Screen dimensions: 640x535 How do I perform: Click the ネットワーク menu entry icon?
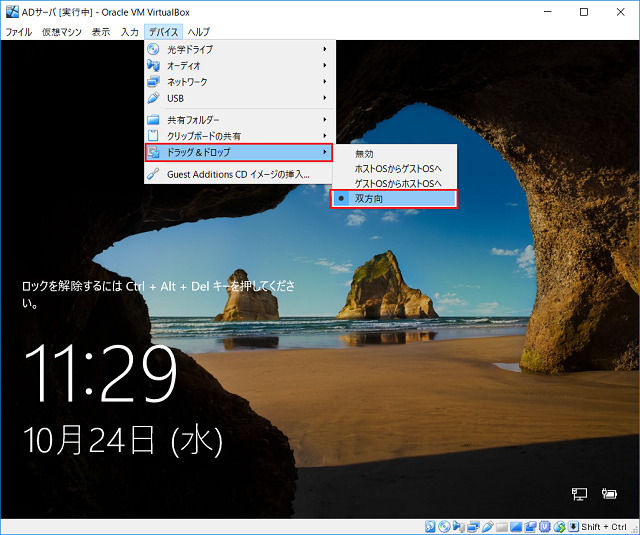coord(153,82)
